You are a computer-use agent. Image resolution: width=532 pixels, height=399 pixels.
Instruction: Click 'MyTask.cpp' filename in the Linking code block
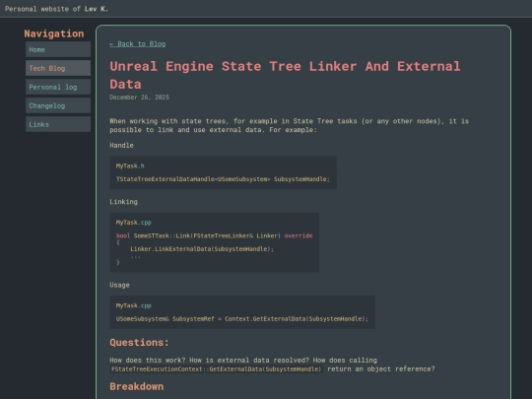pyautogui.click(x=134, y=223)
